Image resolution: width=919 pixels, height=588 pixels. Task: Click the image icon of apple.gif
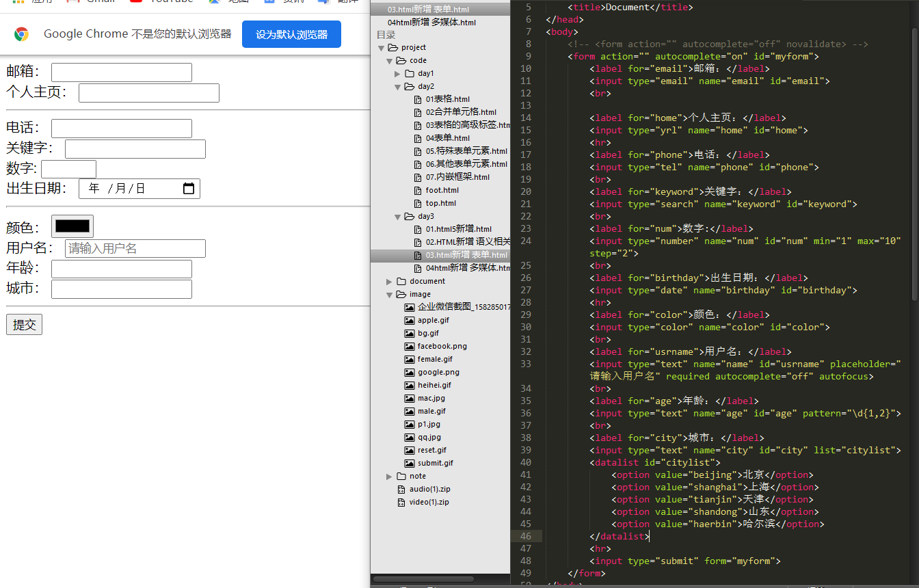click(x=410, y=321)
